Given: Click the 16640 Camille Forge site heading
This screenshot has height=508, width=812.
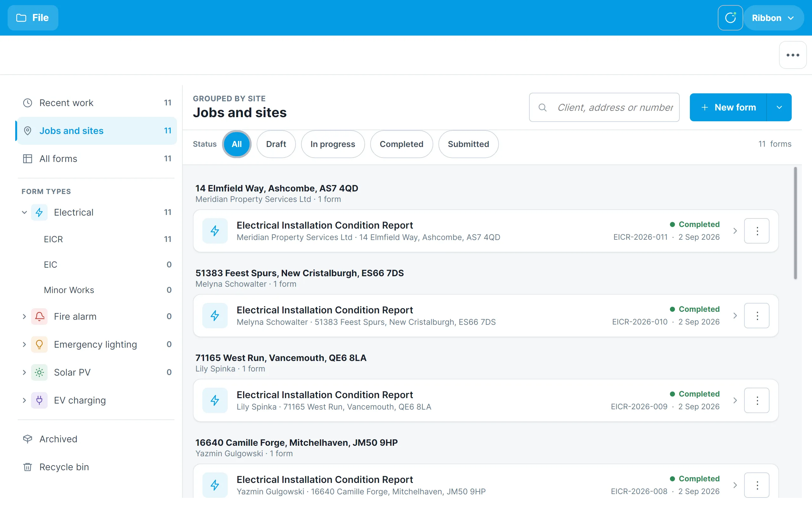Looking at the screenshot, I should tap(297, 443).
